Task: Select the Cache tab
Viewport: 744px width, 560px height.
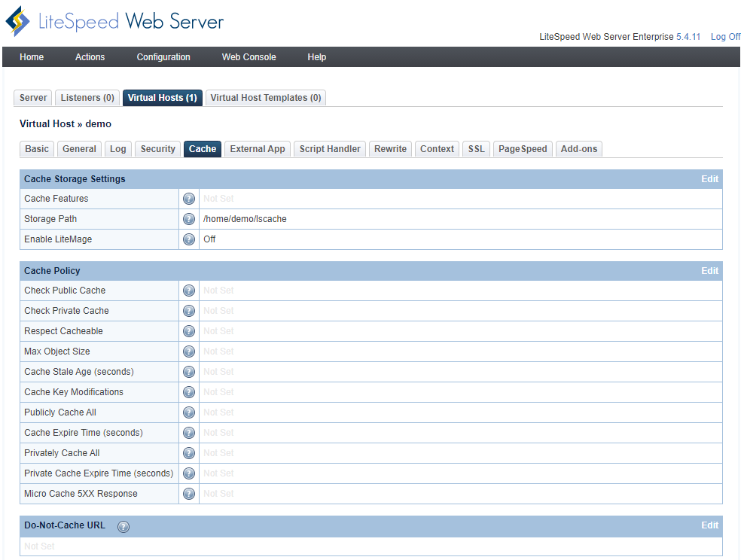Action: point(203,149)
